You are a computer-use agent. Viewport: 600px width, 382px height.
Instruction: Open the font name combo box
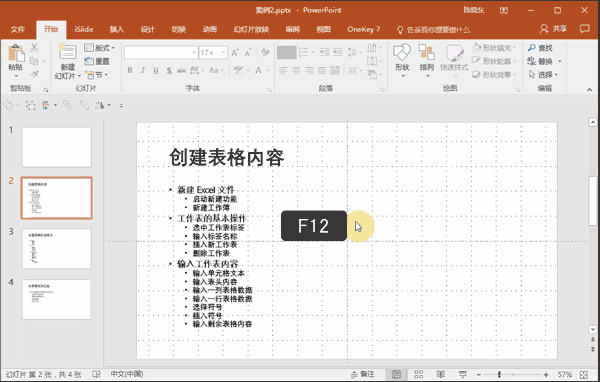click(161, 52)
